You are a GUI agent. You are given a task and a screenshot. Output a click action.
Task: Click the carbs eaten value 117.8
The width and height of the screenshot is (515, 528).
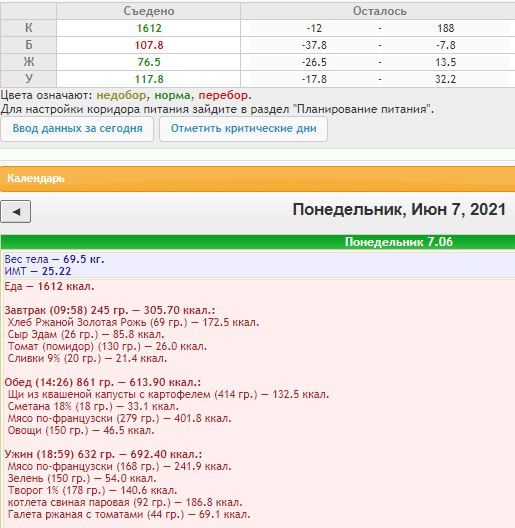point(149,79)
